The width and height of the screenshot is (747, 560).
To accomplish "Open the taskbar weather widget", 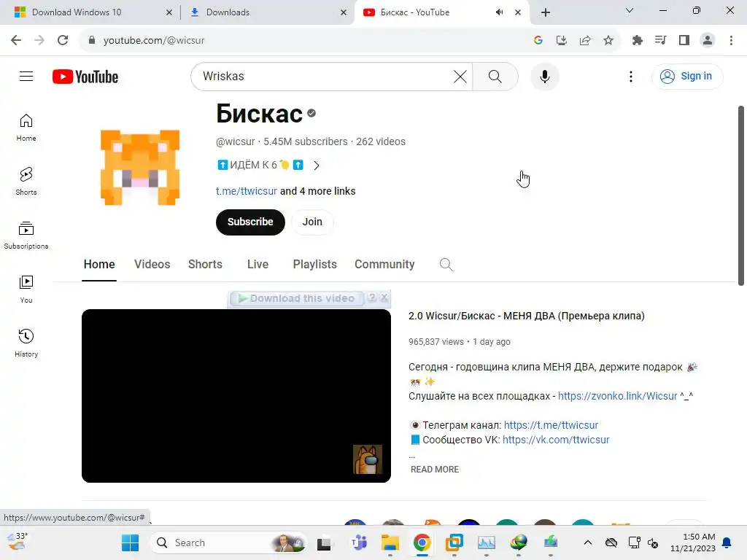I will (x=18, y=542).
